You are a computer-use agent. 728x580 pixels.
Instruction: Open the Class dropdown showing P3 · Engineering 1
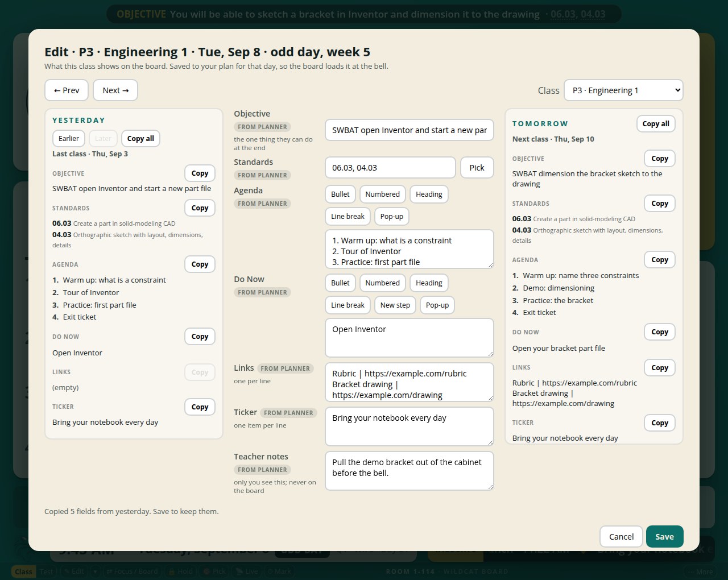623,90
